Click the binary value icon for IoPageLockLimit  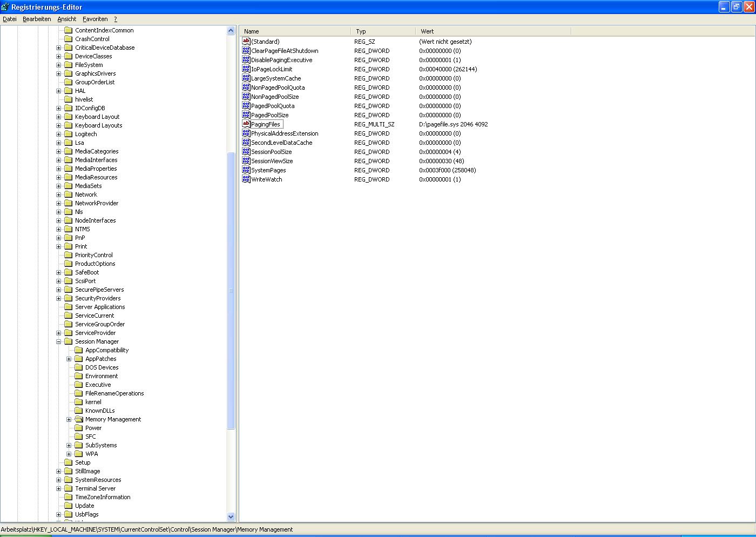click(246, 69)
